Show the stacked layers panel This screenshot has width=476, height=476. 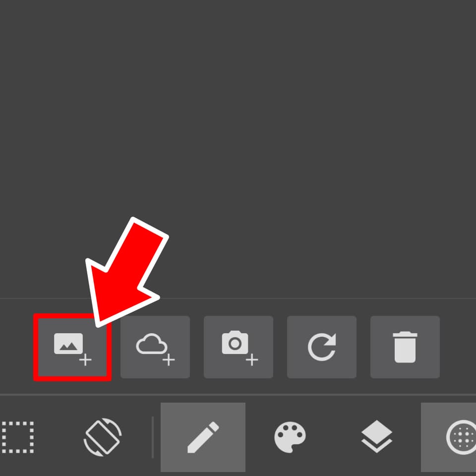coord(377,436)
